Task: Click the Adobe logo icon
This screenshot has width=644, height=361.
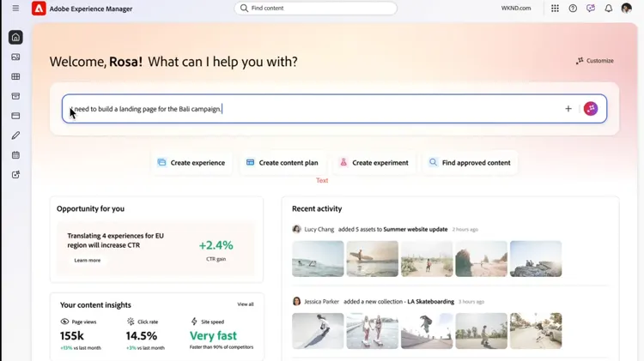Action: 39,9
